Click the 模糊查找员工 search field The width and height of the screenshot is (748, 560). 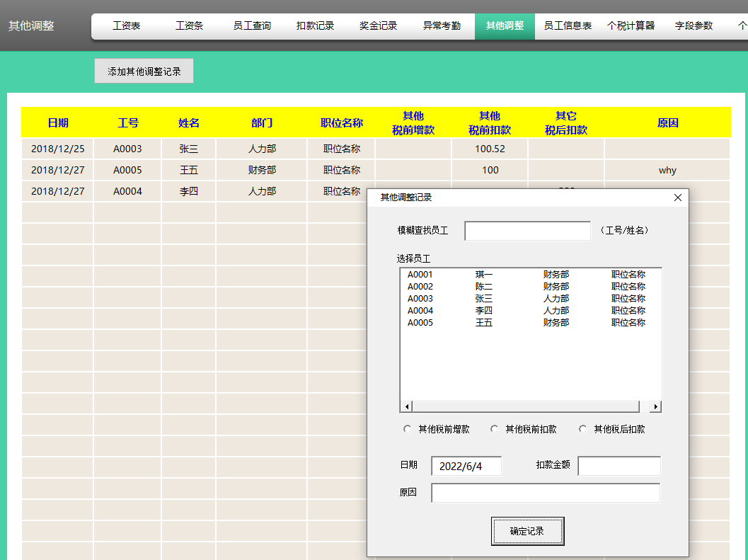[x=527, y=231]
